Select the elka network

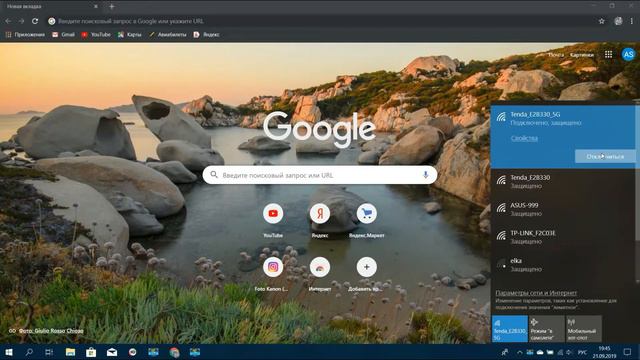point(563,264)
